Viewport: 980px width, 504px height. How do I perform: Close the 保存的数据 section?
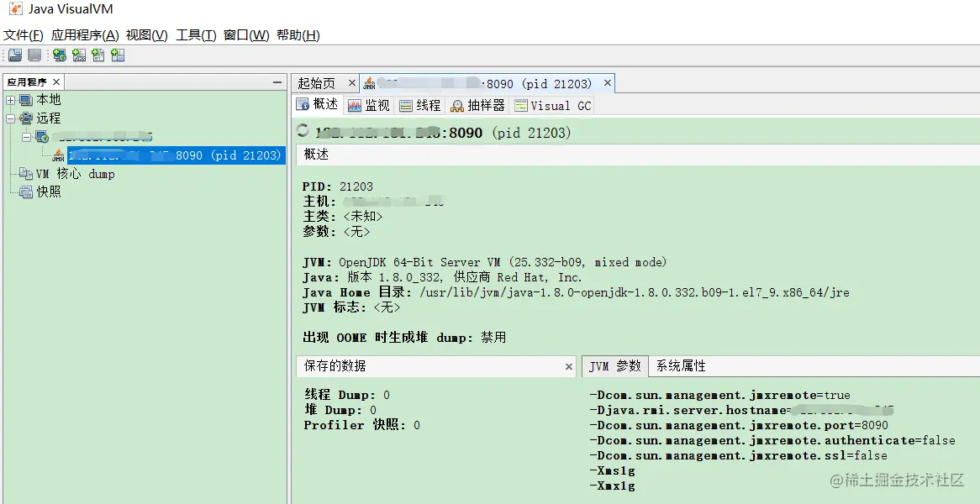coord(569,366)
